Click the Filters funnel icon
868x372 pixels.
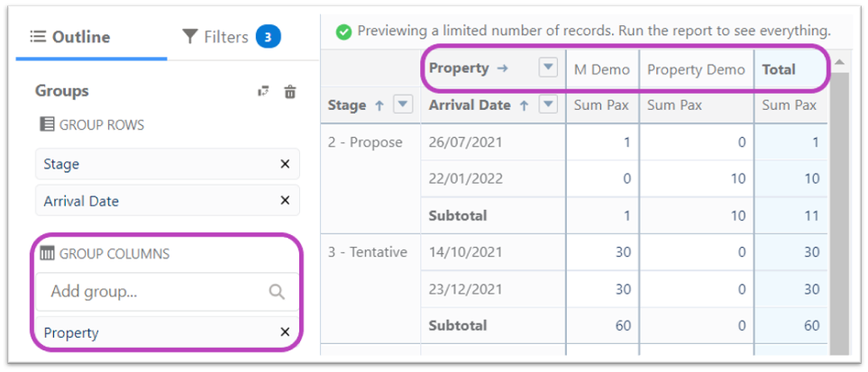[190, 37]
